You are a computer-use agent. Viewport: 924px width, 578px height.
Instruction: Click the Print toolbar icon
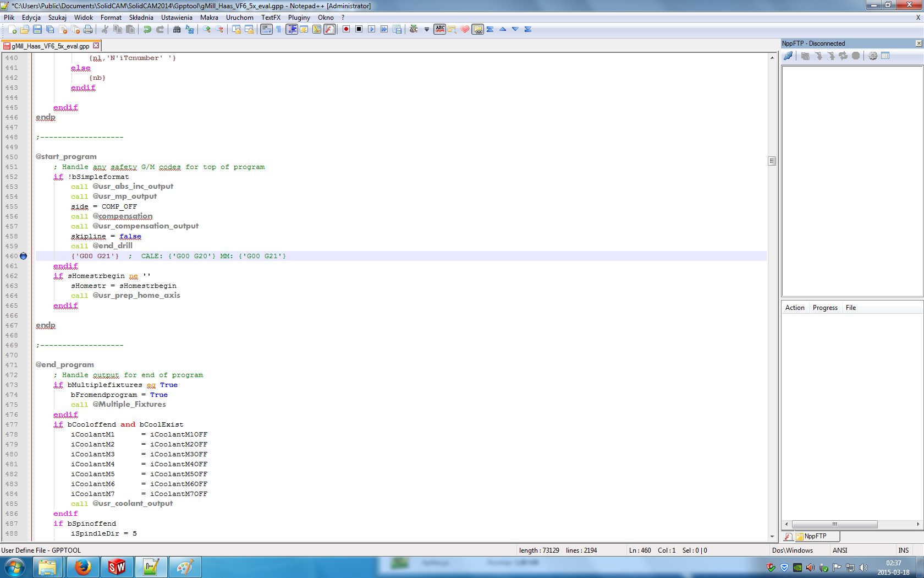(88, 29)
